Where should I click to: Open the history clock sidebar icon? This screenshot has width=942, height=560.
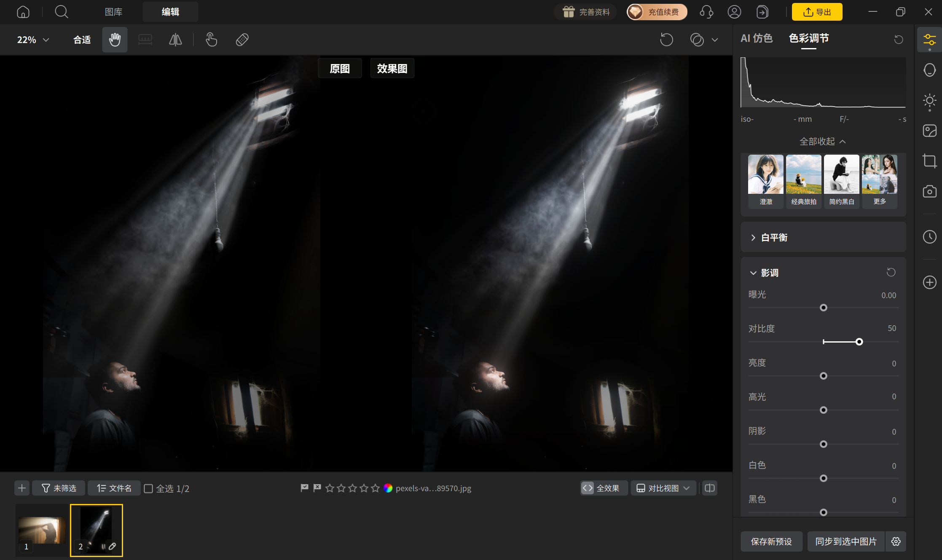(929, 237)
